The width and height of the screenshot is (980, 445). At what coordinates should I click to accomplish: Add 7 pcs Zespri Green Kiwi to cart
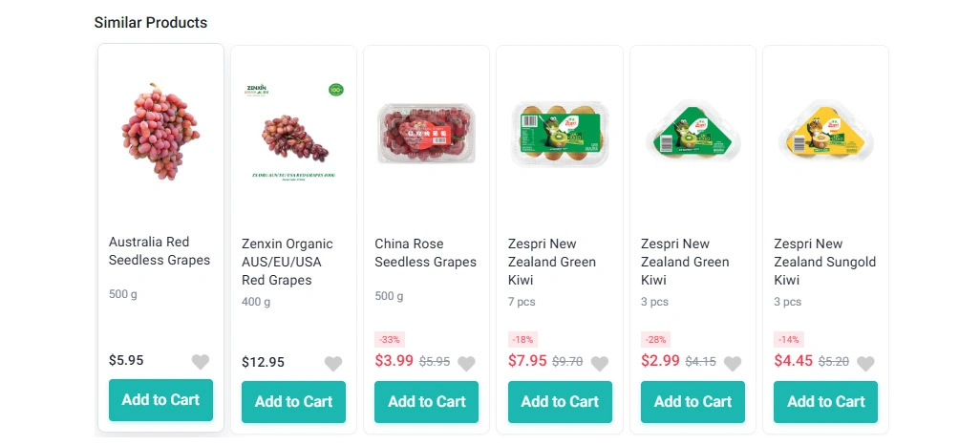[x=560, y=402]
